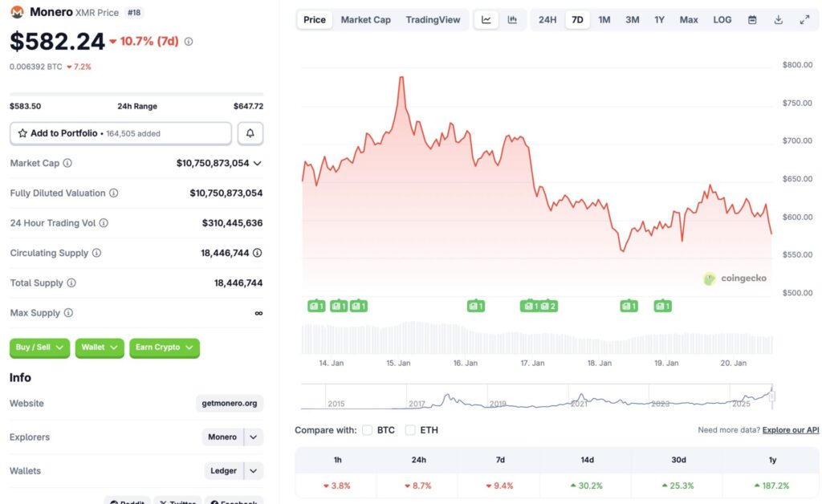Screen dimensions: 822x504
Task: Click the Explore our API link
Action: 790,430
